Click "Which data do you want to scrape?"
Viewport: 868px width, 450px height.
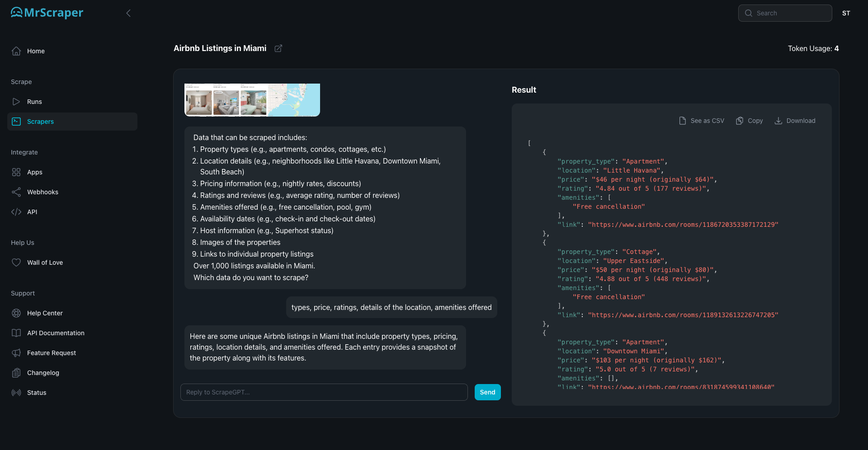(x=251, y=277)
